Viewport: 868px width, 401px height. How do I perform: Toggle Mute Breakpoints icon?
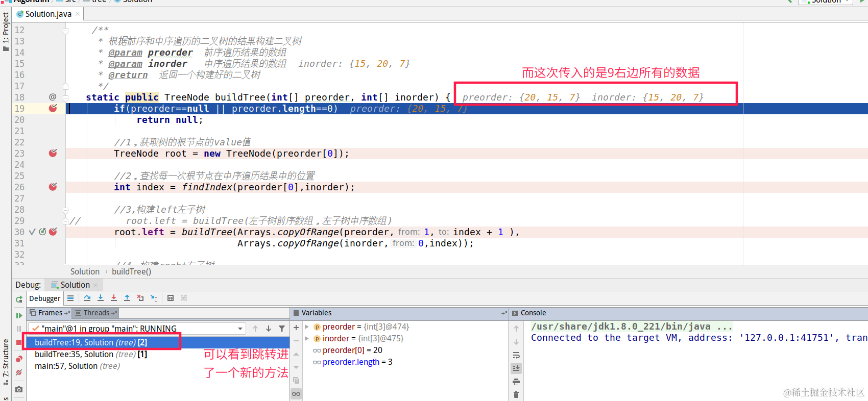coord(19,372)
